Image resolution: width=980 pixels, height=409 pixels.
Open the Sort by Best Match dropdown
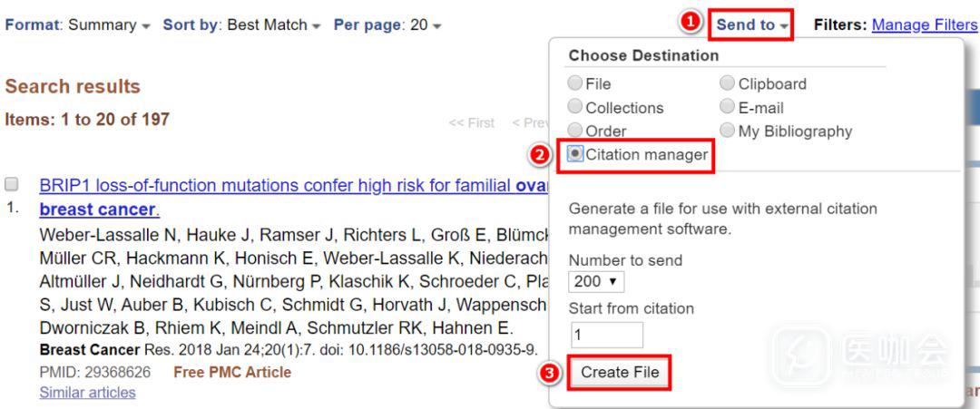241,25
